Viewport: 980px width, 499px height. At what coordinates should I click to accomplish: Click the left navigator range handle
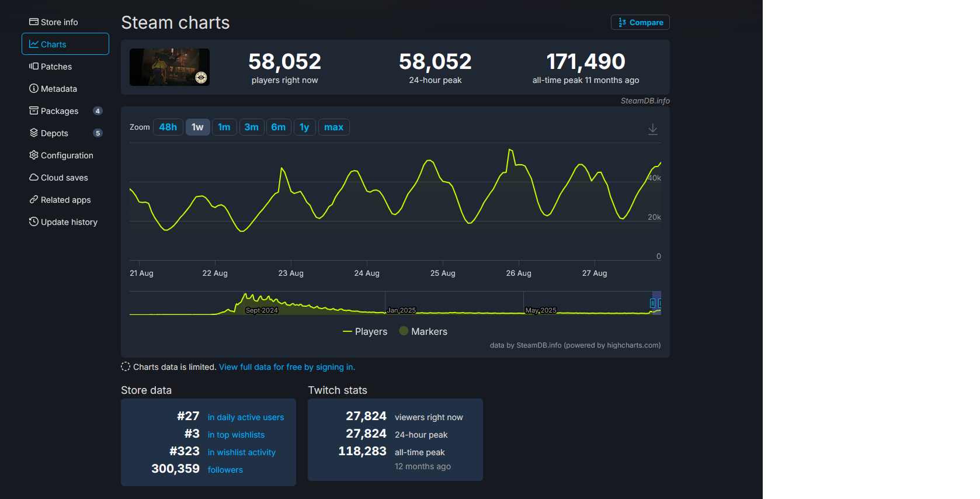point(653,303)
